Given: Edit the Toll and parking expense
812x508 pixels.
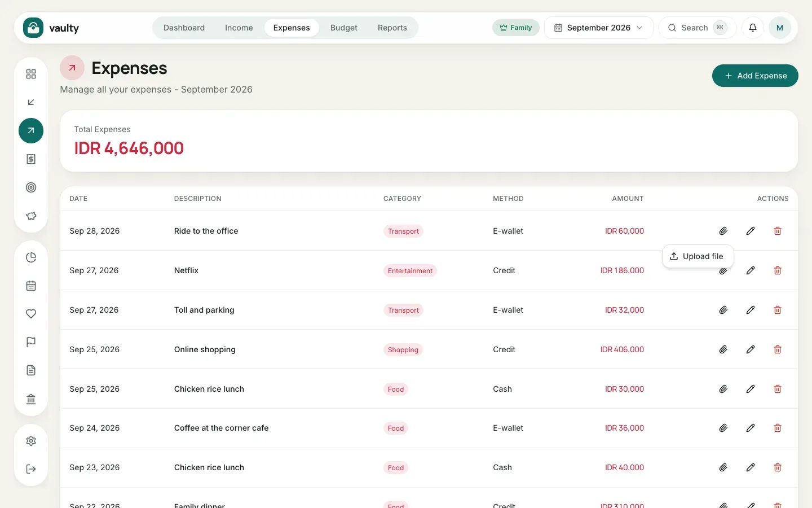Looking at the screenshot, I should coord(751,310).
